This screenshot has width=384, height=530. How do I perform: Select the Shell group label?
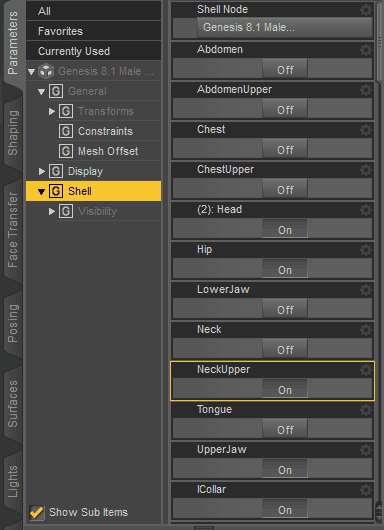pyautogui.click(x=80, y=191)
